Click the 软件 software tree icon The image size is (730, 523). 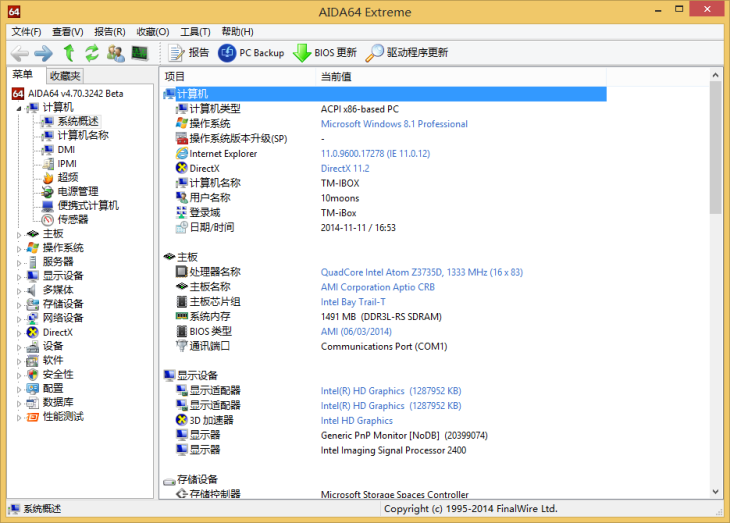click(33, 360)
